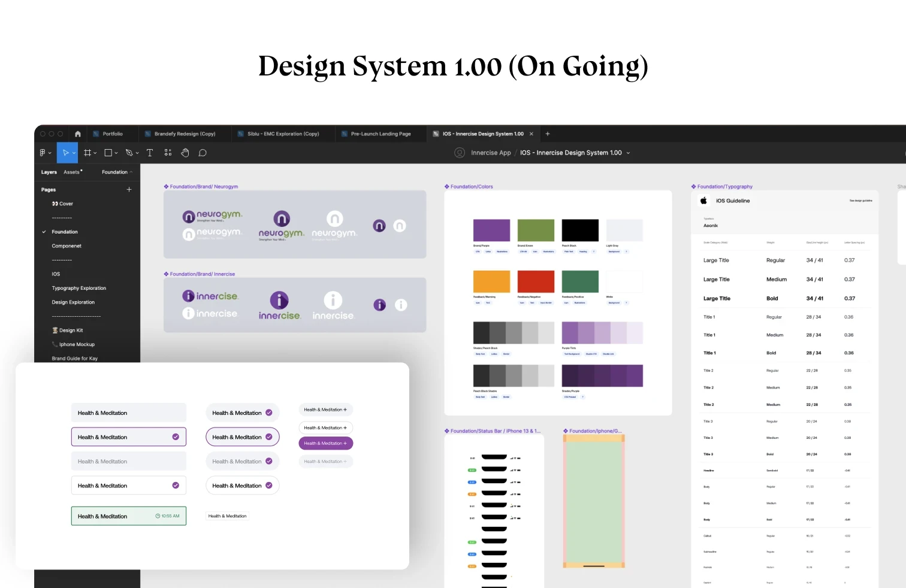Image resolution: width=906 pixels, height=588 pixels.
Task: Open the file title dropdown chevron
Action: 628,153
